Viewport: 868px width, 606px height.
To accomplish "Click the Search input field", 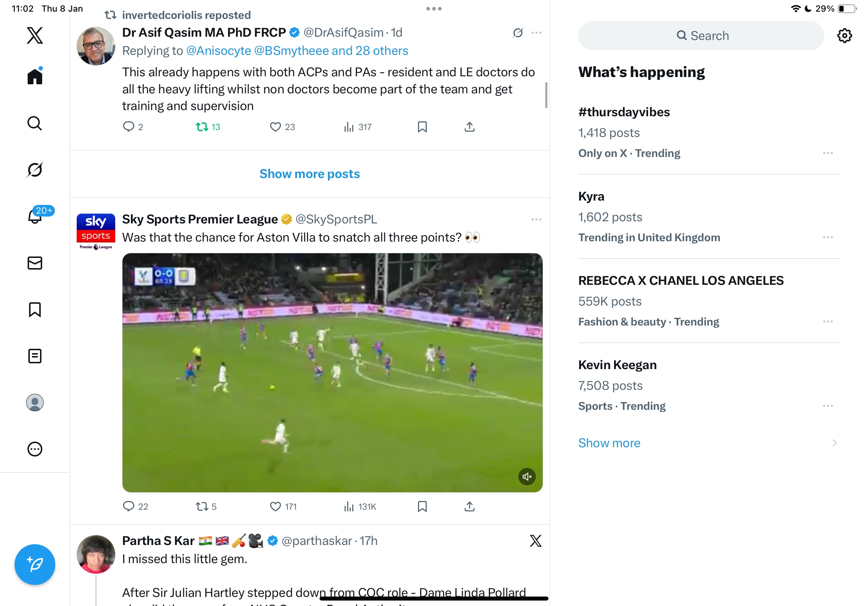I will point(700,36).
